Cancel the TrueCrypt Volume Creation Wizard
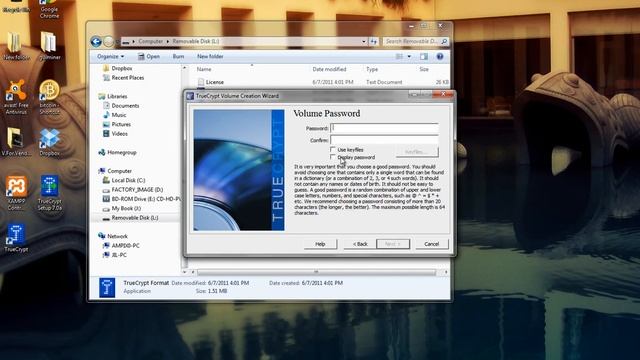The width and height of the screenshot is (640, 360). click(432, 244)
